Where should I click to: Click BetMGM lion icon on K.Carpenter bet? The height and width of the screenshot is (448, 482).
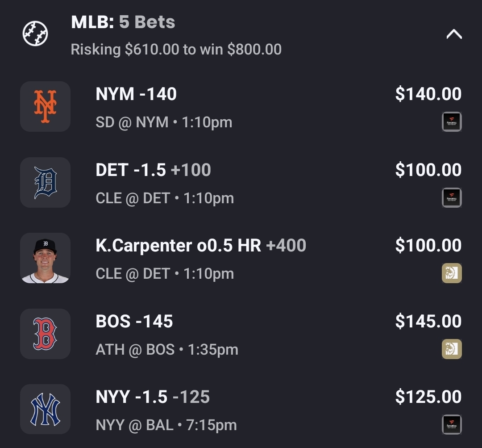click(x=451, y=273)
